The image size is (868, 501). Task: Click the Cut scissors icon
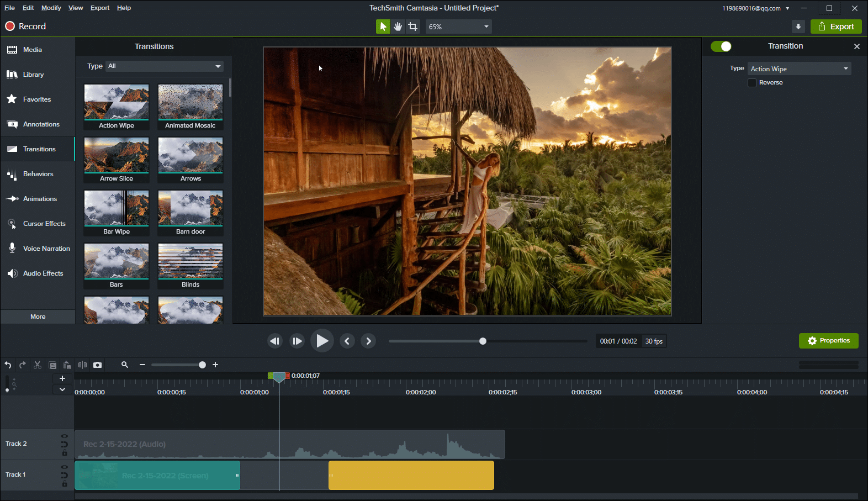(x=38, y=365)
